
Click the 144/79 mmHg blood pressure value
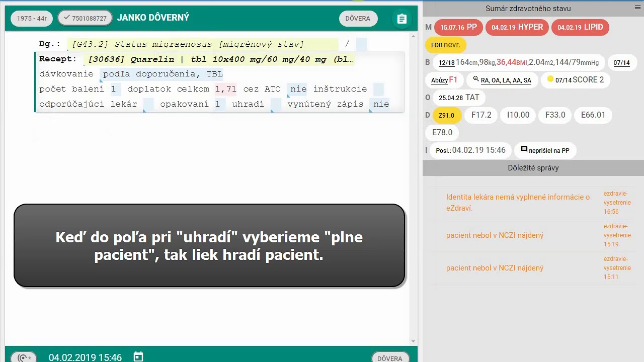[x=577, y=63]
